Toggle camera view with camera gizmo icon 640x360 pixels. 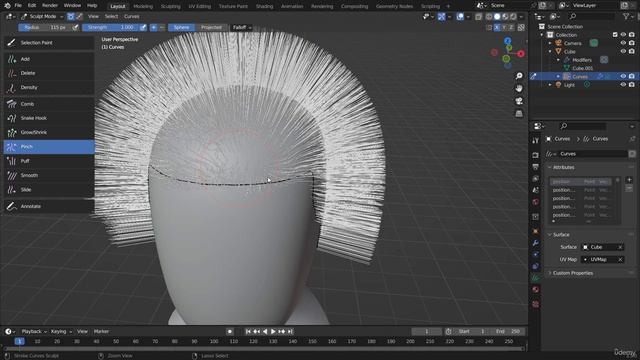(519, 101)
